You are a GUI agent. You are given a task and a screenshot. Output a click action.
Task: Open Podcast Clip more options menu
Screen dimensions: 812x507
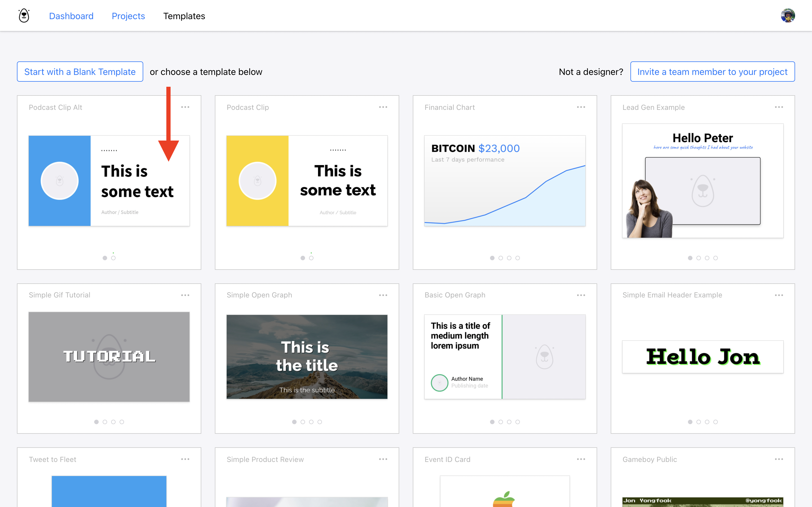click(x=383, y=107)
